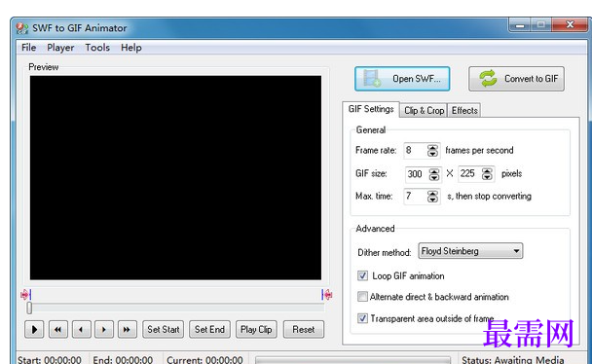Close the SWF to GIF Animator window
The image size is (592, 364).
point(570,25)
